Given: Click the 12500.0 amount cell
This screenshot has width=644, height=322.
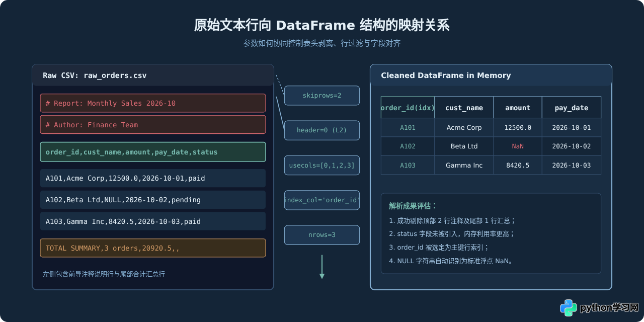Looking at the screenshot, I should coord(518,128).
